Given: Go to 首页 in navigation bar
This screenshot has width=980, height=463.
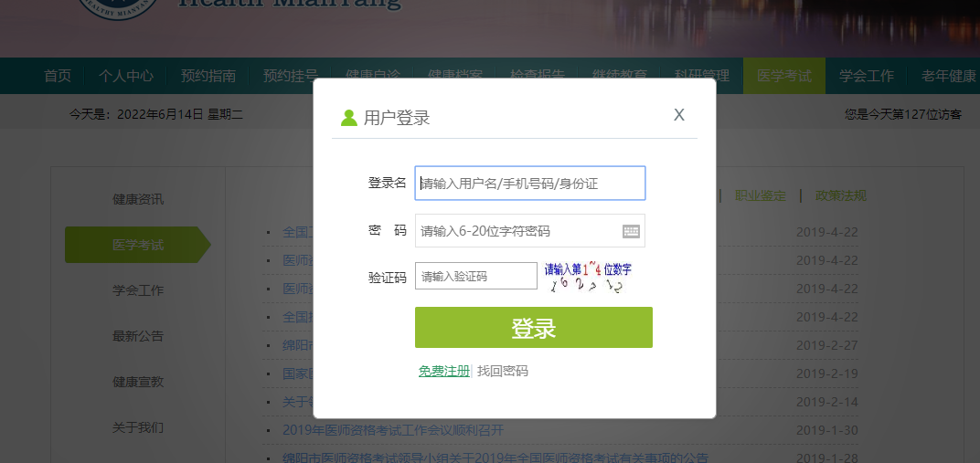Looking at the screenshot, I should (58, 76).
